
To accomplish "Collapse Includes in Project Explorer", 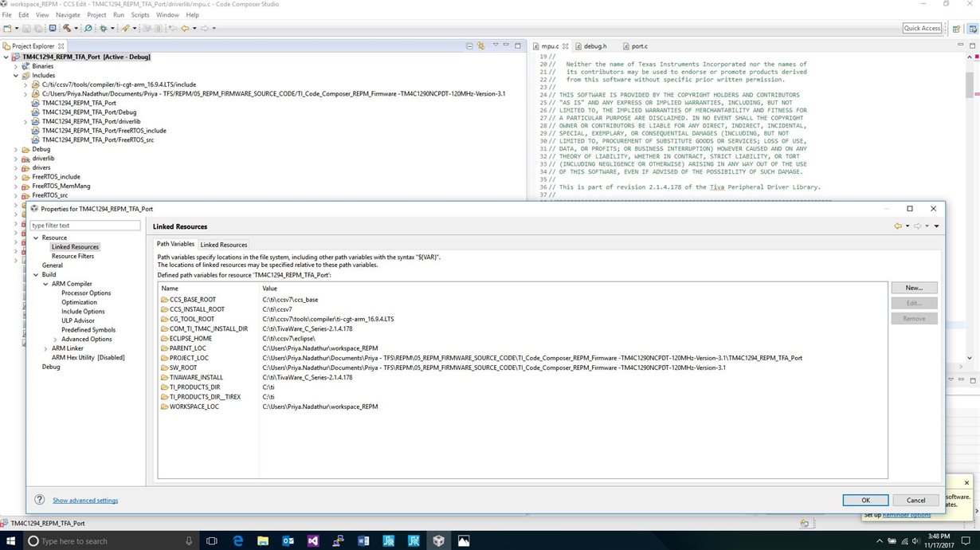I will (x=15, y=76).
